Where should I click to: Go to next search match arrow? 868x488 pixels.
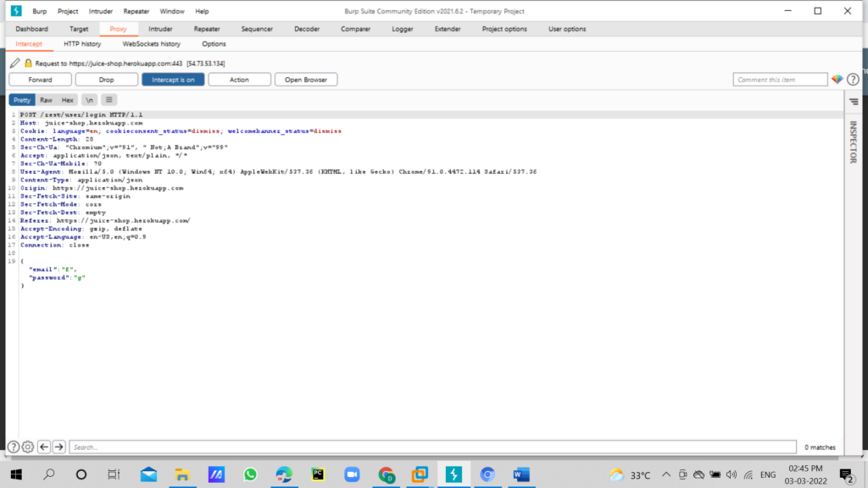(x=59, y=446)
